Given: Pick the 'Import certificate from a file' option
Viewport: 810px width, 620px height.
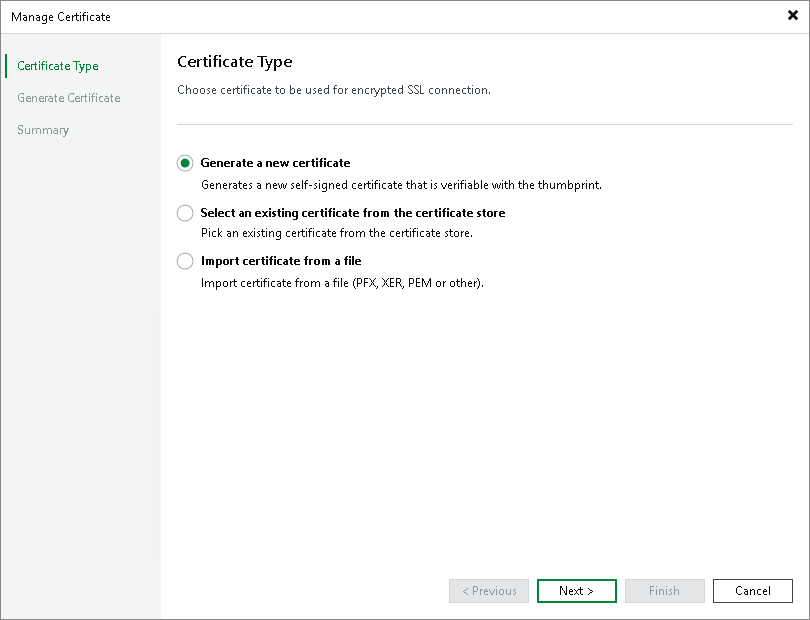Looking at the screenshot, I should coord(185,260).
